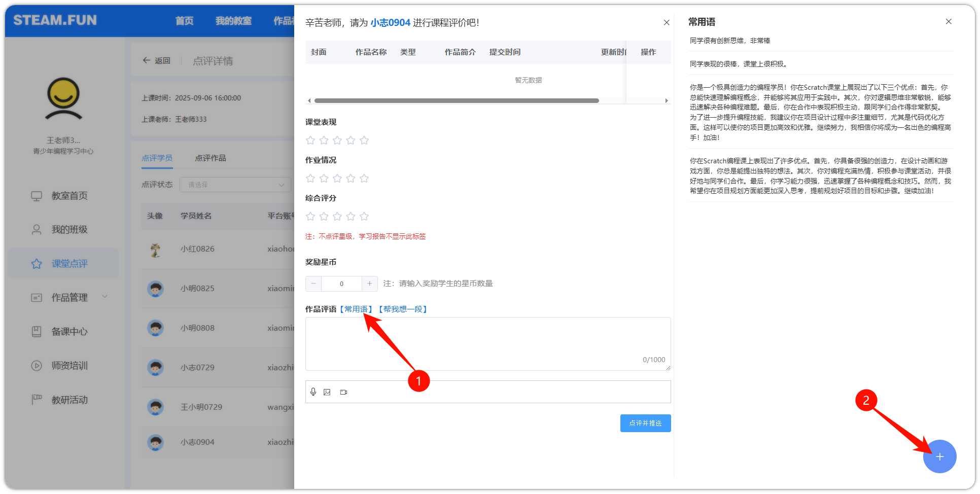Expand the 作品管理 sidebar menu
Image resolution: width=980 pixels, height=494 pixels.
(105, 297)
